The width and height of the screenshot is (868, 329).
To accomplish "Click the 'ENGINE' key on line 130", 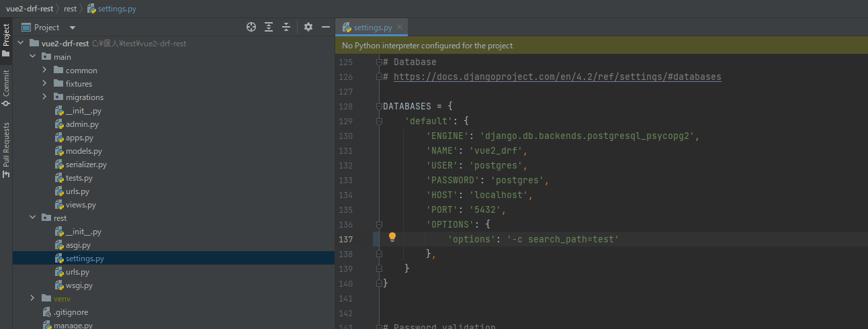I will [x=448, y=136].
